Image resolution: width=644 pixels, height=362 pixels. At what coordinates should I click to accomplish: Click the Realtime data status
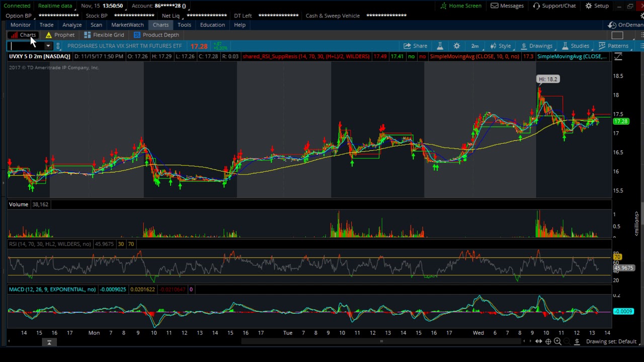tap(55, 6)
